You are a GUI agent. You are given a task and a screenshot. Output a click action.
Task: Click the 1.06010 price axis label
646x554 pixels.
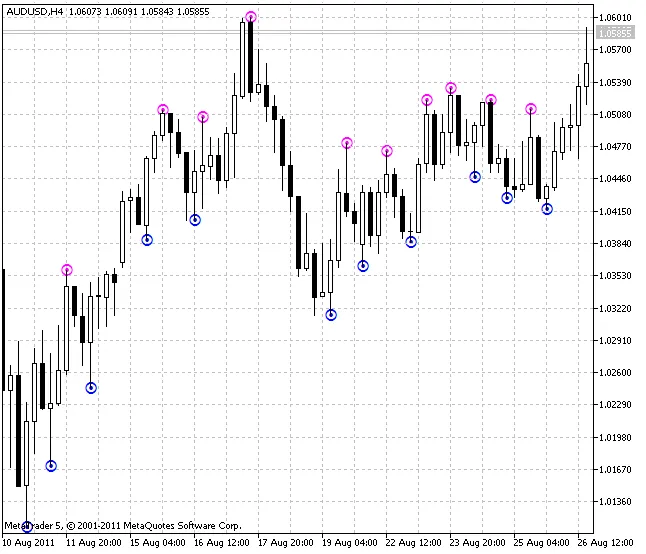tap(613, 17)
